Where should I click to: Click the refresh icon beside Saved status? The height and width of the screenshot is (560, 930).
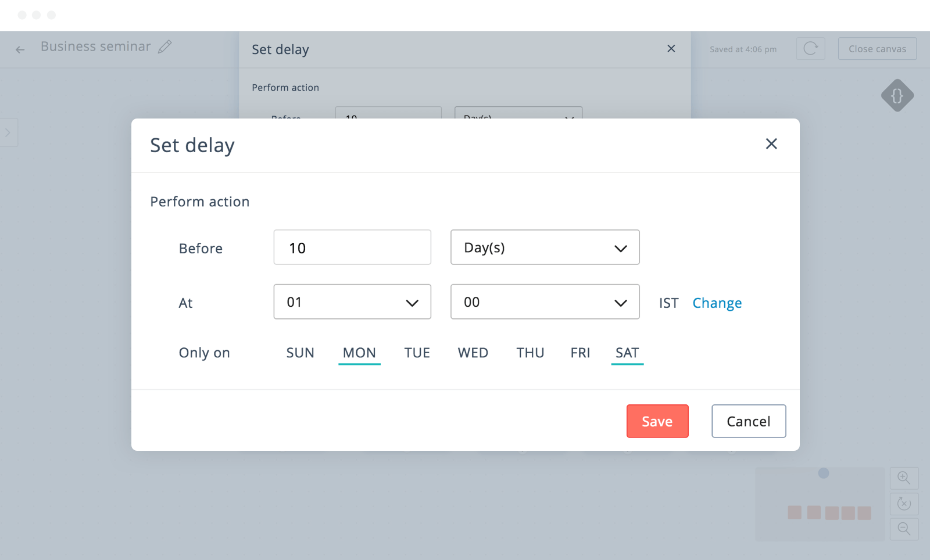(810, 49)
